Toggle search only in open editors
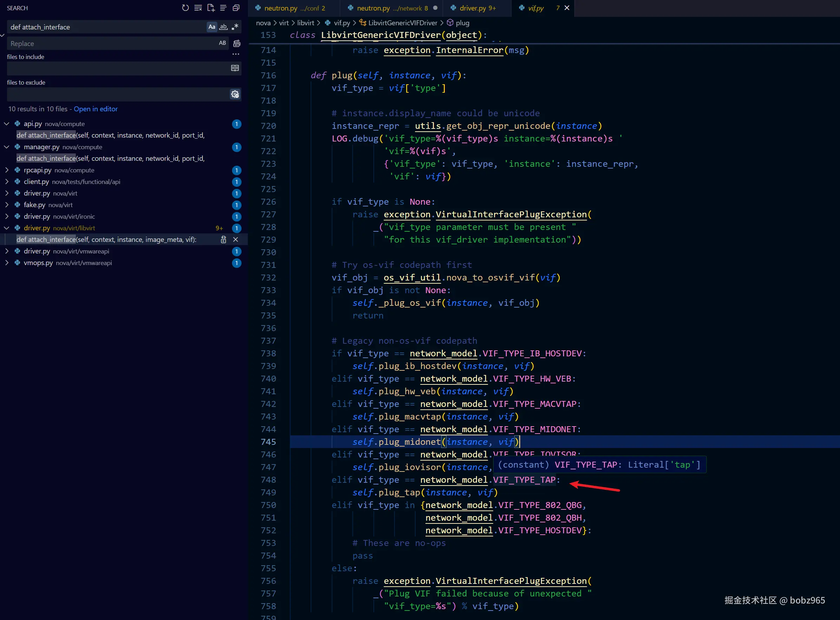 click(x=235, y=68)
